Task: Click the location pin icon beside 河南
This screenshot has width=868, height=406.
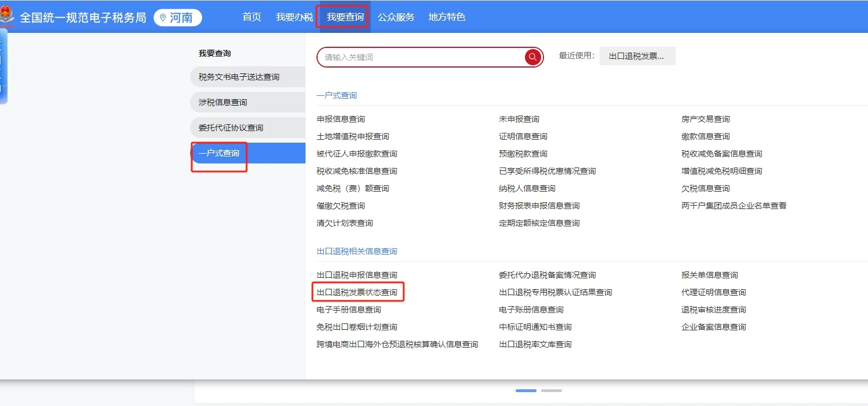Action: pyautogui.click(x=163, y=17)
